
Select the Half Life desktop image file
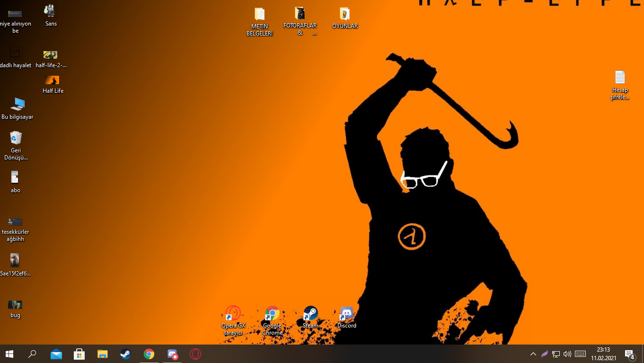pos(53,84)
